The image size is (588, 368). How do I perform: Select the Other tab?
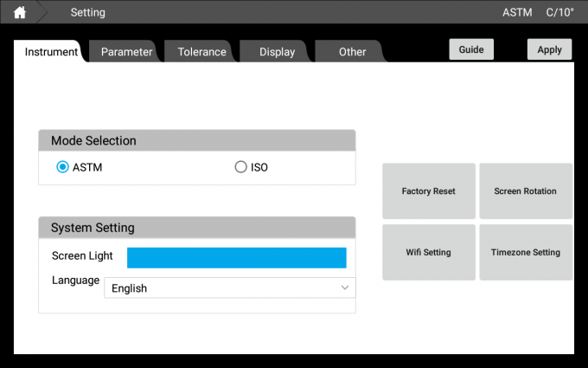[352, 52]
